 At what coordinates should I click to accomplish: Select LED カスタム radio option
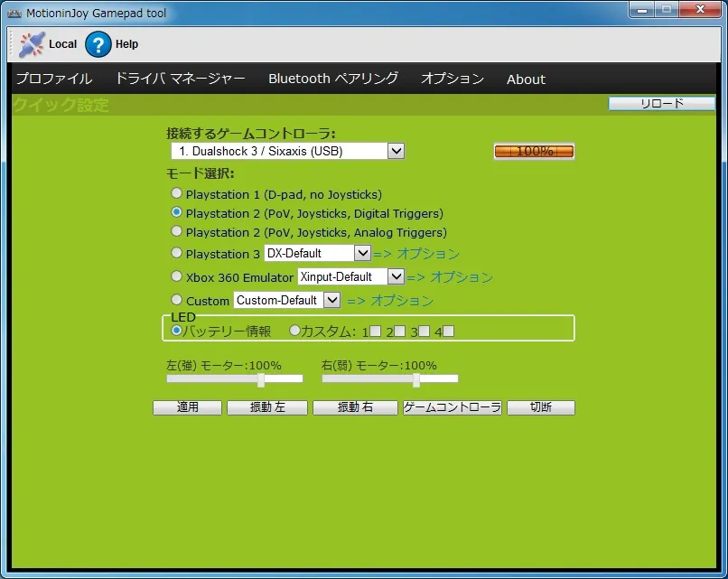coord(294,331)
